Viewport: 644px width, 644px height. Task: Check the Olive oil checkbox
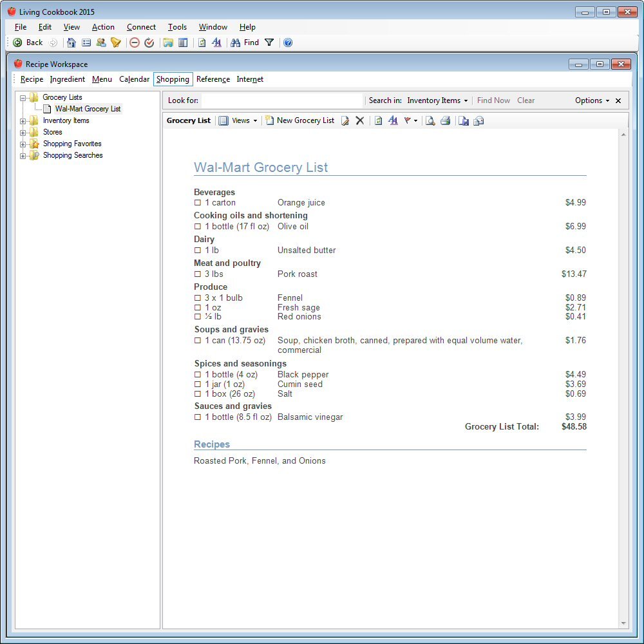coord(198,226)
